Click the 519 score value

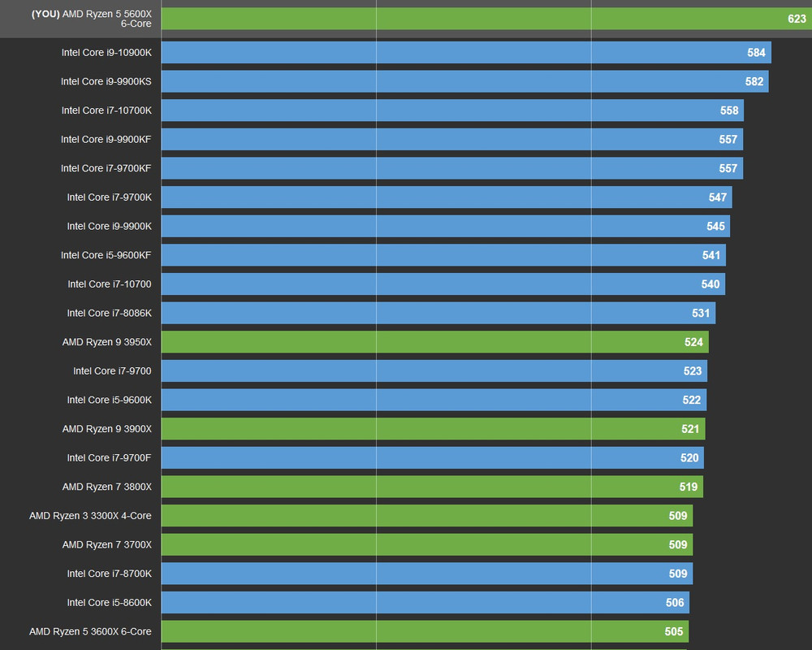pyautogui.click(x=689, y=487)
